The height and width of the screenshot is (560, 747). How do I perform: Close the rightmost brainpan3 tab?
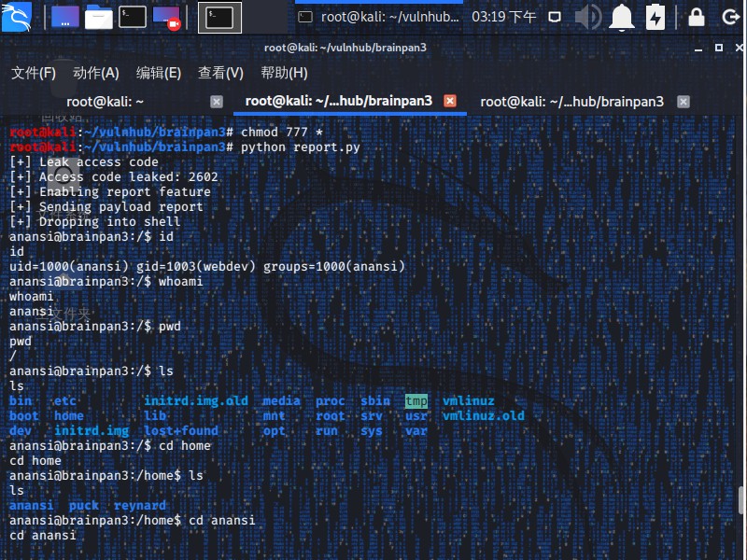pos(684,102)
